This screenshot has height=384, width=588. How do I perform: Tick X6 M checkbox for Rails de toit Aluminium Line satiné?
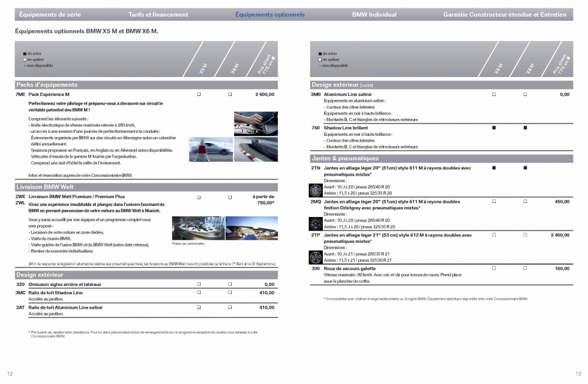pyautogui.click(x=230, y=307)
